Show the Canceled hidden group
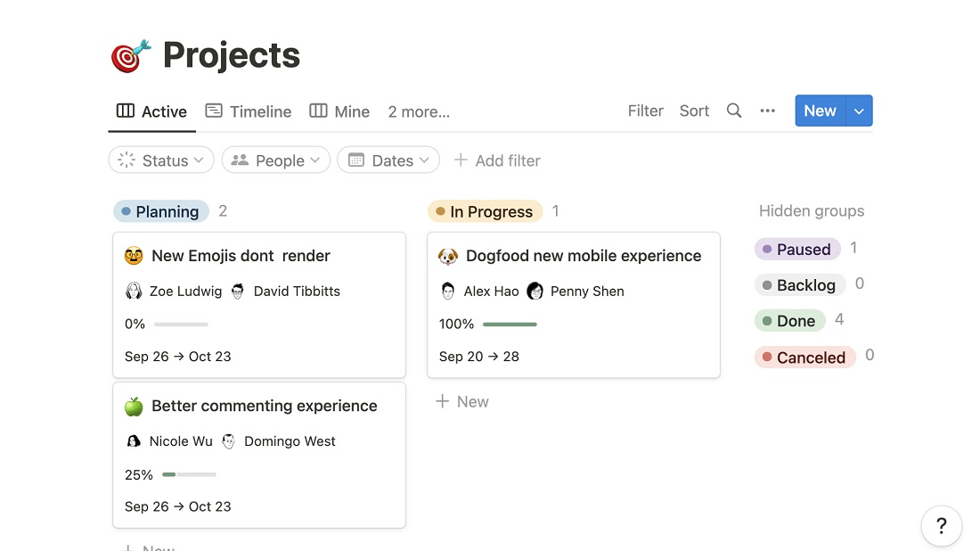Viewport: 980px width, 551px height. [804, 357]
